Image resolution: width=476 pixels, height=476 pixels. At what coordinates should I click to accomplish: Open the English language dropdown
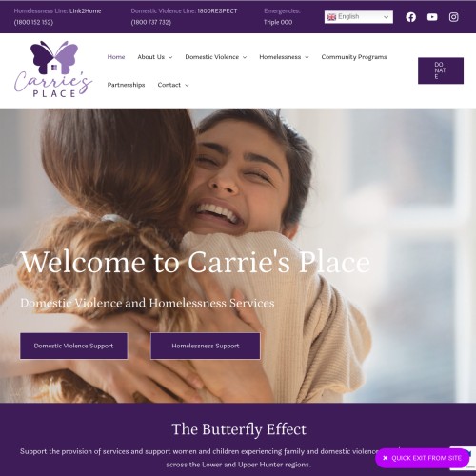pyautogui.click(x=359, y=17)
